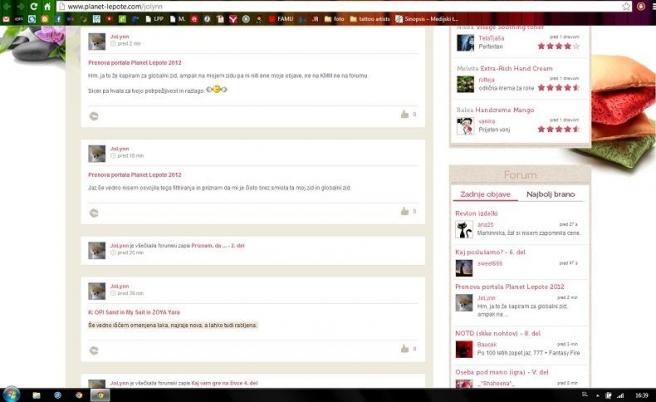656x402 pixels.
Task: Click avatar under 'Kaj poslušamo?' topic
Action: pos(464,268)
